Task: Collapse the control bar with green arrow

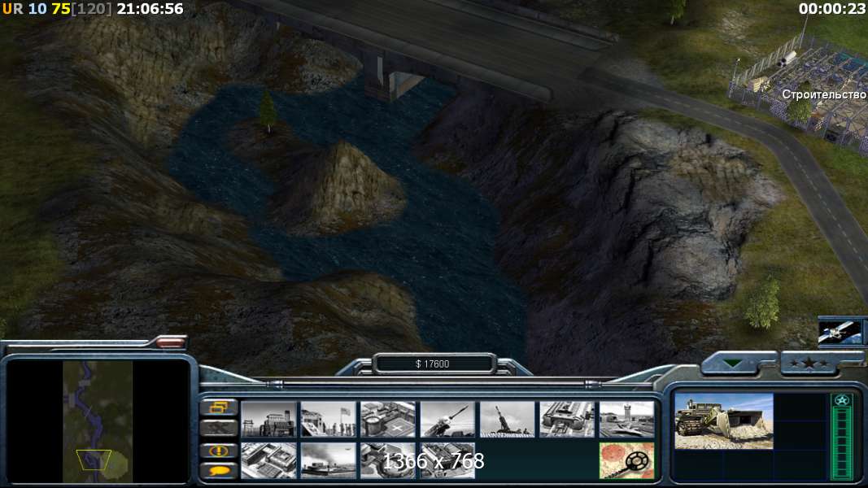Action: (x=733, y=364)
